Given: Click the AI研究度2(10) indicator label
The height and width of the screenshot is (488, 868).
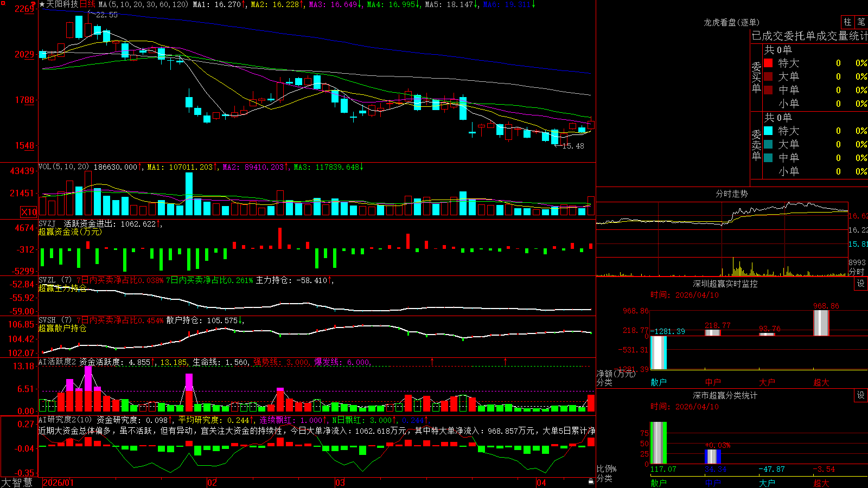Looking at the screenshot, I should [x=65, y=420].
